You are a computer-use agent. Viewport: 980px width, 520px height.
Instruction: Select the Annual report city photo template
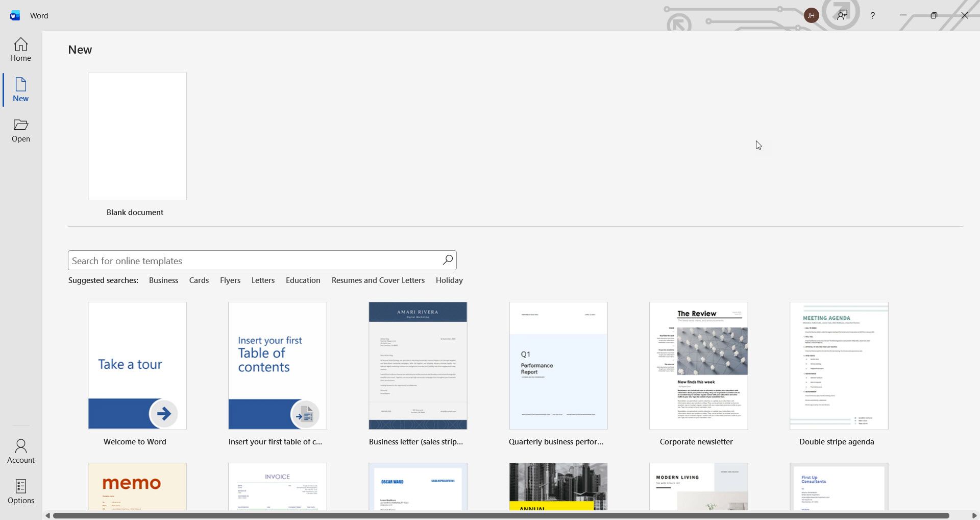558,487
